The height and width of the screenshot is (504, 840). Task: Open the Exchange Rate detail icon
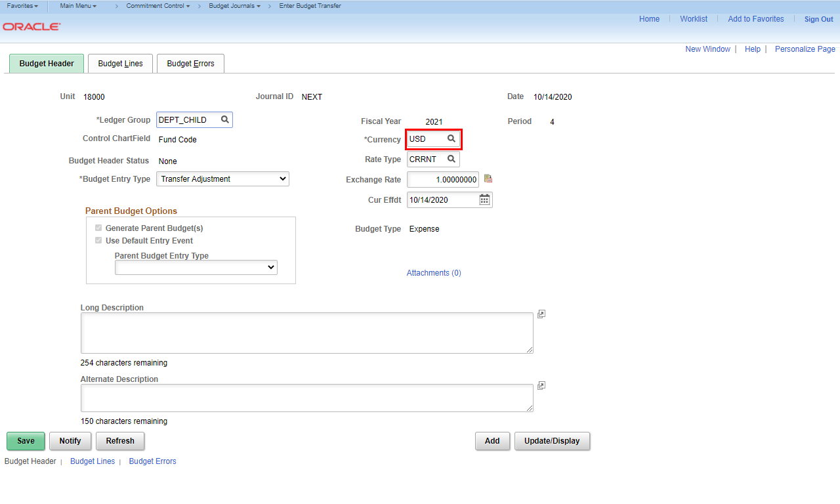pyautogui.click(x=488, y=179)
